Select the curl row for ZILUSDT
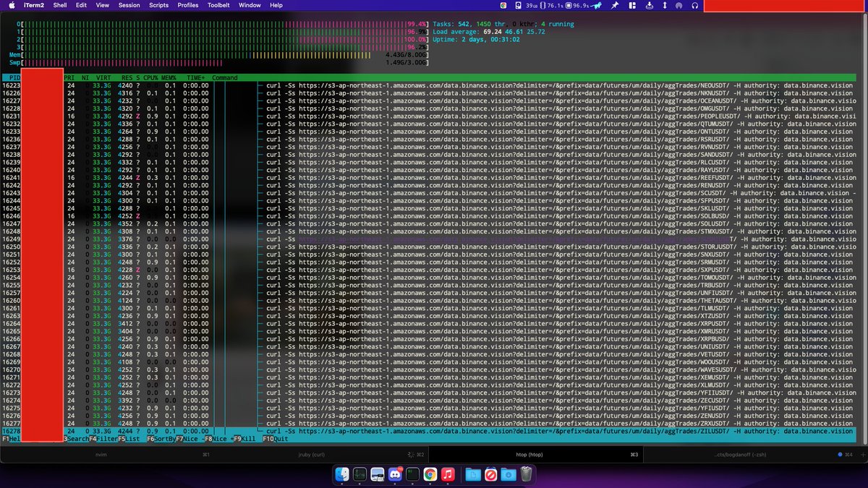Image resolution: width=868 pixels, height=488 pixels. point(428,431)
